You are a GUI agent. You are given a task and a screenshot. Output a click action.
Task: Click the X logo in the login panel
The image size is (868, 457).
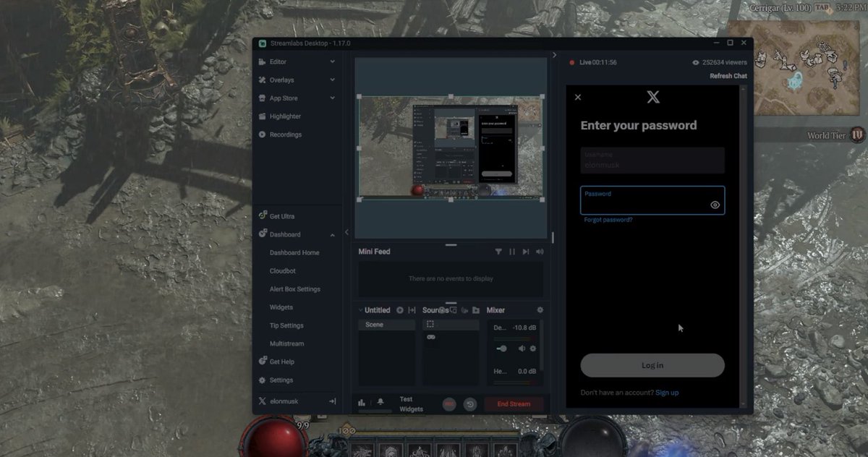click(x=652, y=97)
